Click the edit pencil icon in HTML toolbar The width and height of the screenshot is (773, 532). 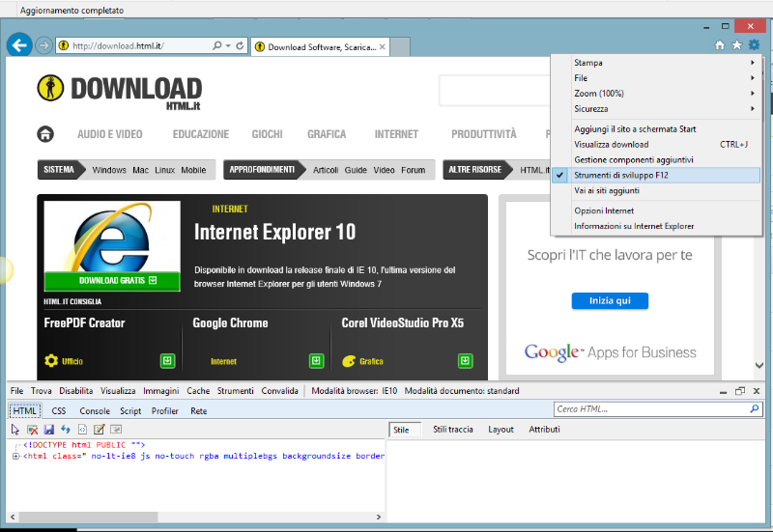tap(99, 429)
